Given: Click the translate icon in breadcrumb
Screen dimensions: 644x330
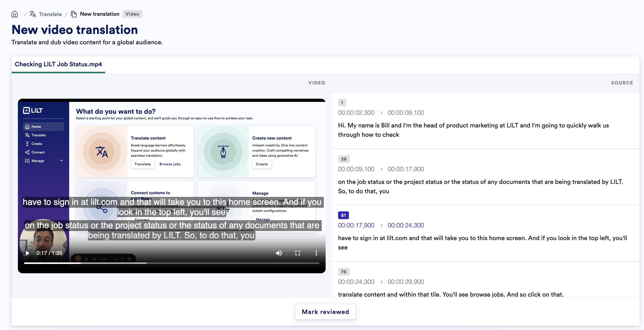Looking at the screenshot, I should click(33, 14).
